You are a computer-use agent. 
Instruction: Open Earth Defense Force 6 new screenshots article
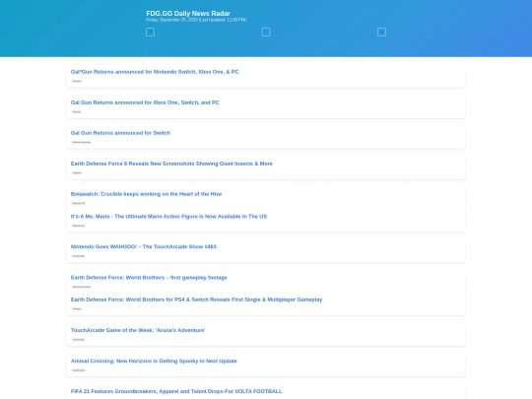tap(171, 164)
